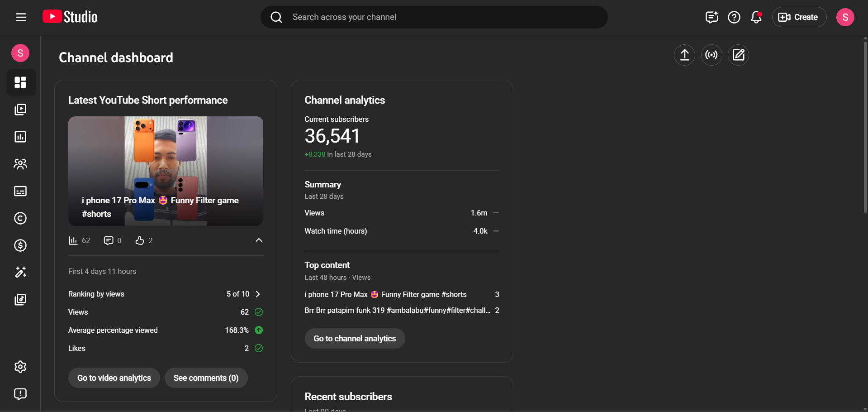Open Subtitles section in sidebar

click(x=20, y=191)
